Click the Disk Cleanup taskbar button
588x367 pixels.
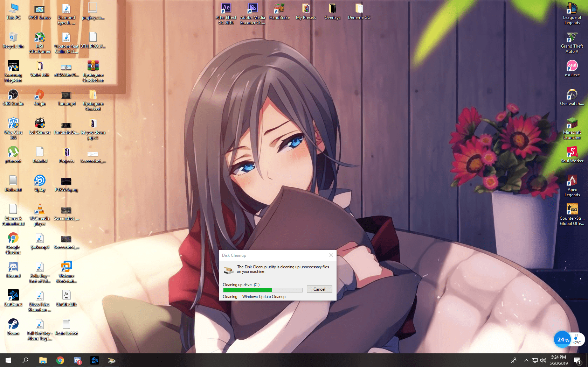point(112,360)
